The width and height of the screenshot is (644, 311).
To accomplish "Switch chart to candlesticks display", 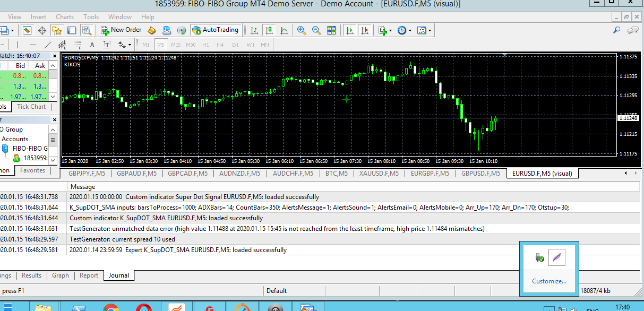I will pos(269,30).
